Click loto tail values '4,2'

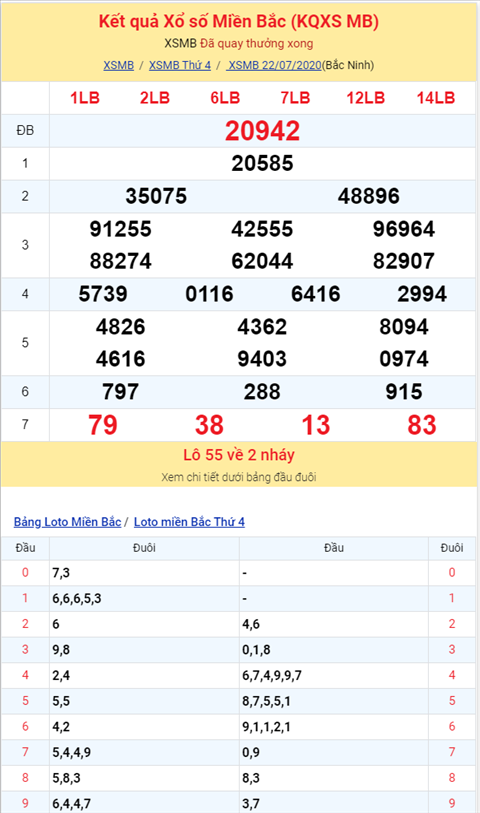(61, 727)
